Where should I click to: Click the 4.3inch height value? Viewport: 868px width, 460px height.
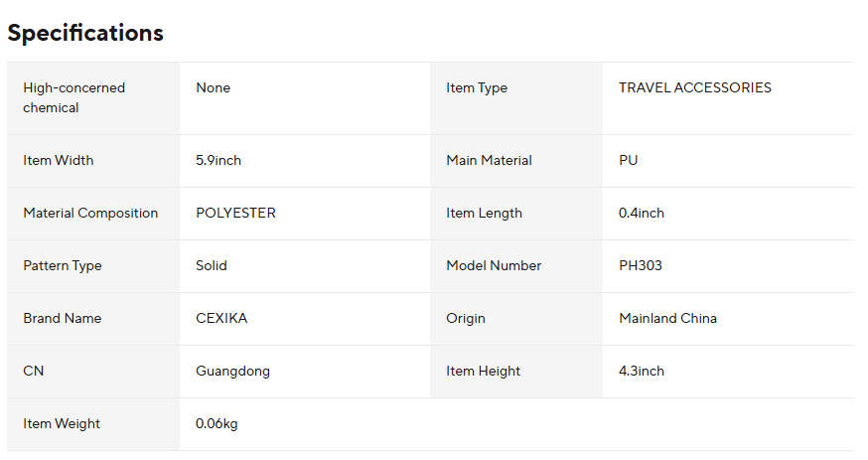point(641,371)
